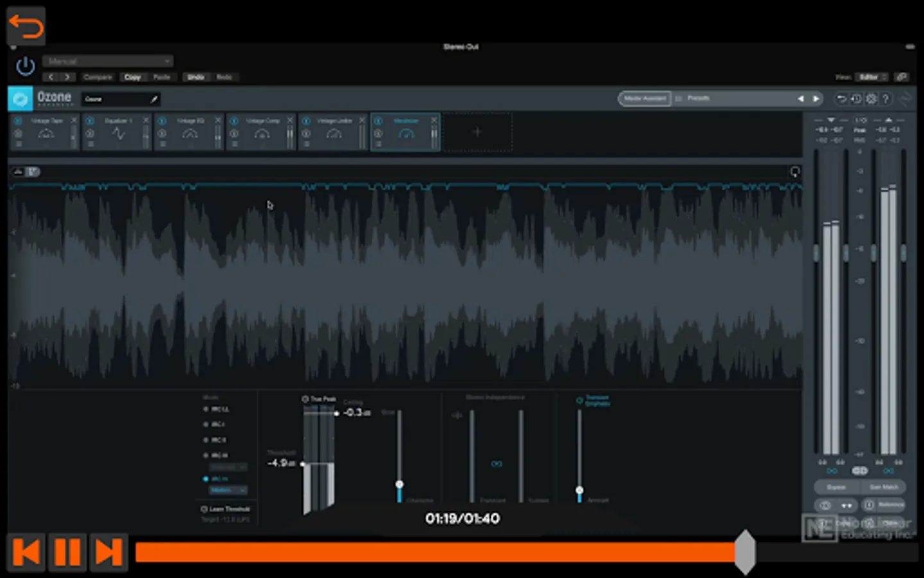Click the link icon beside View dropdown
The width and height of the screenshot is (924, 578).
point(902,77)
